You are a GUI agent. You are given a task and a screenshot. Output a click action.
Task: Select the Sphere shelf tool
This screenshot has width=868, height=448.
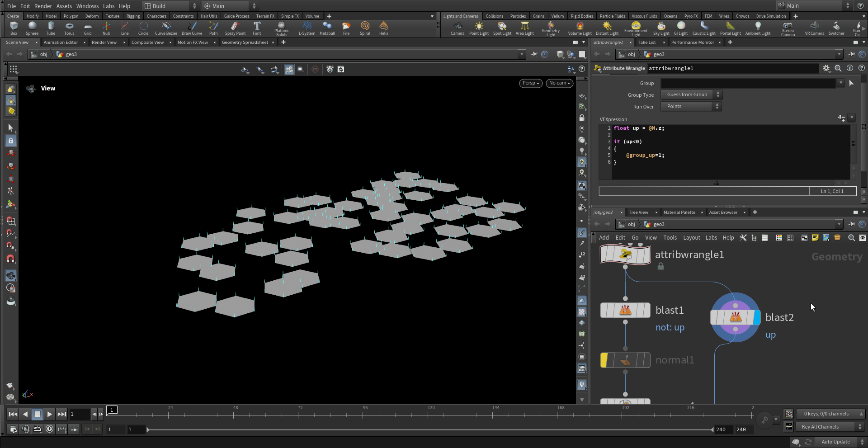(32, 28)
